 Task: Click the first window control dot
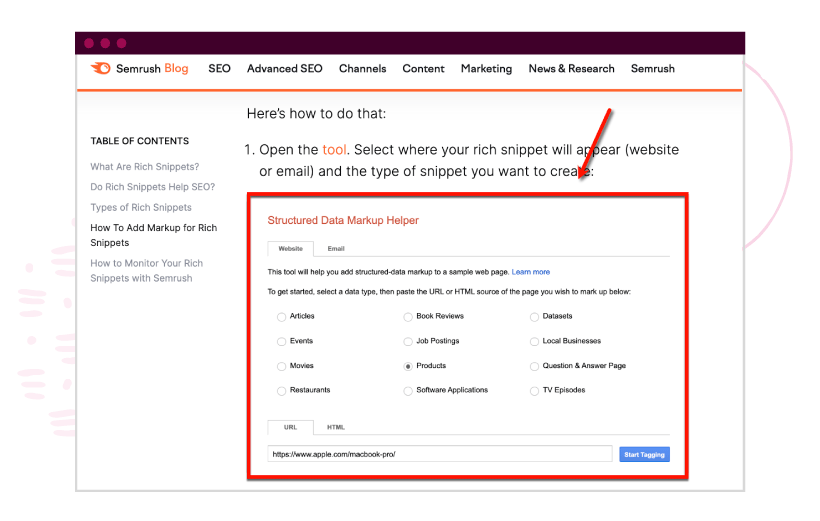click(89, 43)
